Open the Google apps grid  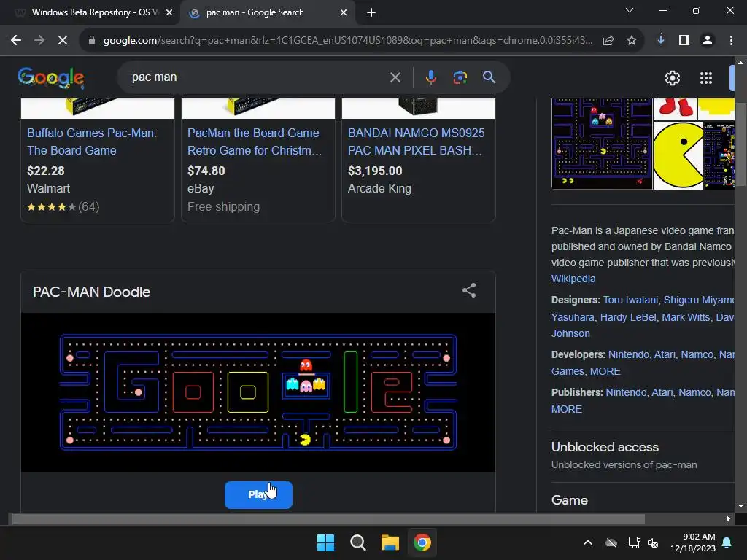tap(706, 77)
